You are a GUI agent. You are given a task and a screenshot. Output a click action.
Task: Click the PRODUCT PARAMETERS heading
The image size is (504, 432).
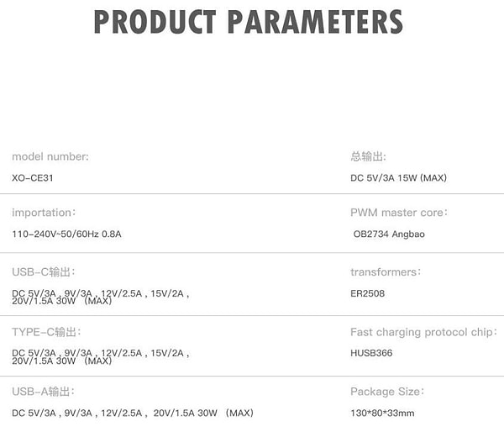pyautogui.click(x=247, y=24)
